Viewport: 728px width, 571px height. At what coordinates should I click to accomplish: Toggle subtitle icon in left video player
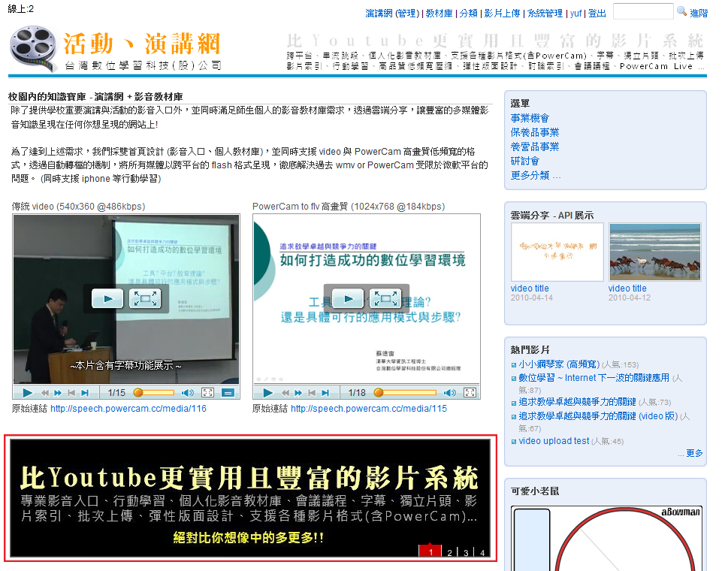point(228,392)
